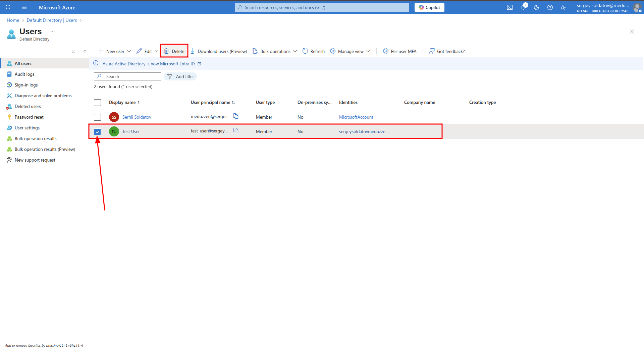Open portal settings gear
The image size is (644, 348).
click(x=537, y=7)
